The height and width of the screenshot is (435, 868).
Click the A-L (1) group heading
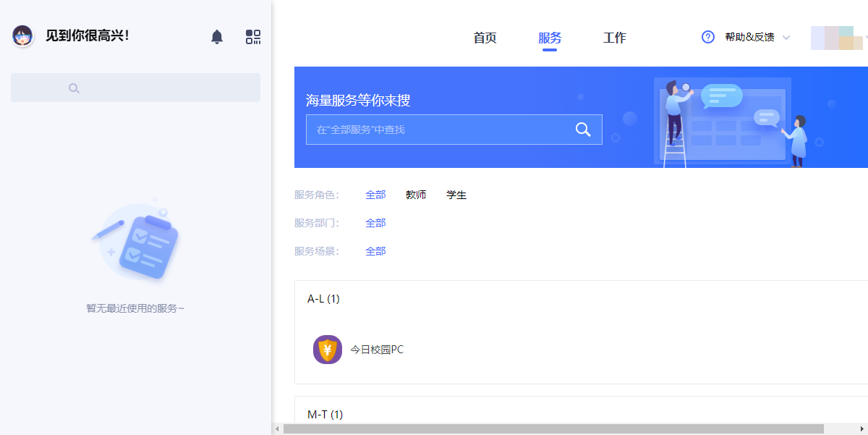323,299
